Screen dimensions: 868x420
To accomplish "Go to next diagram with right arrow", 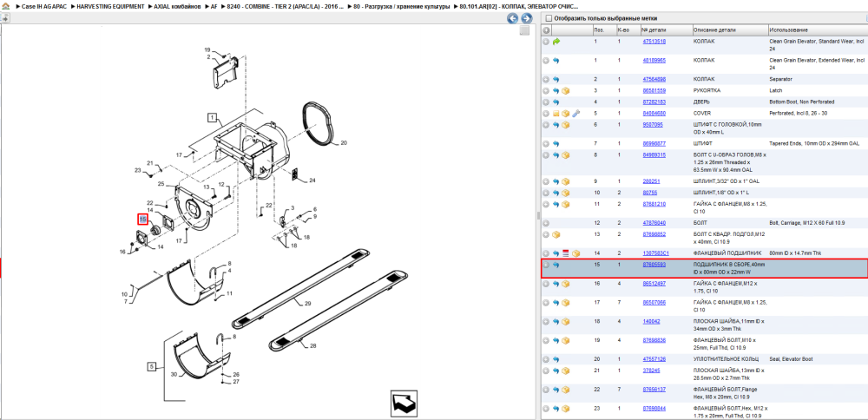I will tap(526, 19).
